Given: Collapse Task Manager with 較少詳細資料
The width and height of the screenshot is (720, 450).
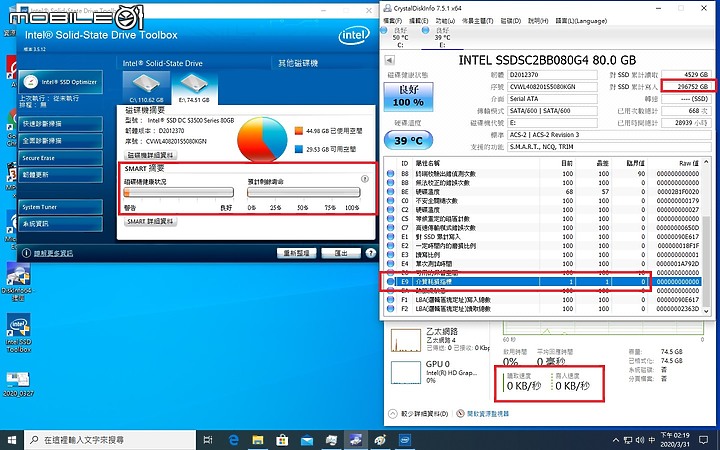Looking at the screenshot, I should 418,414.
